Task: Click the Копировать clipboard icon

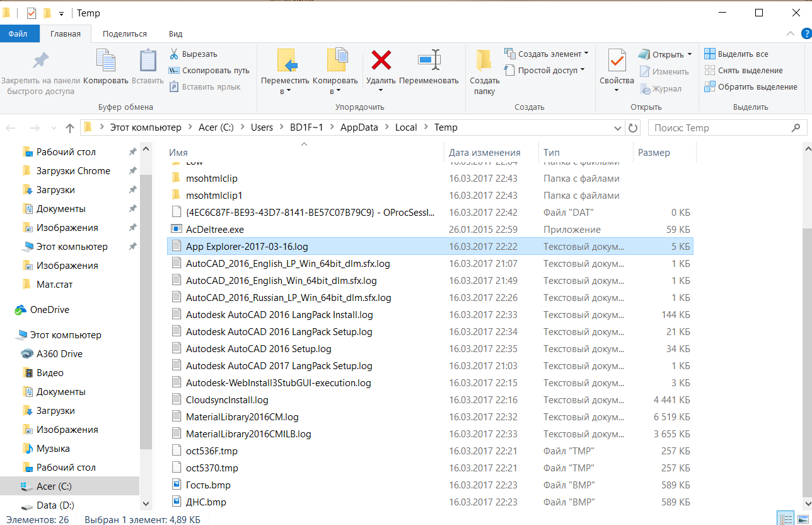Action: tap(105, 61)
